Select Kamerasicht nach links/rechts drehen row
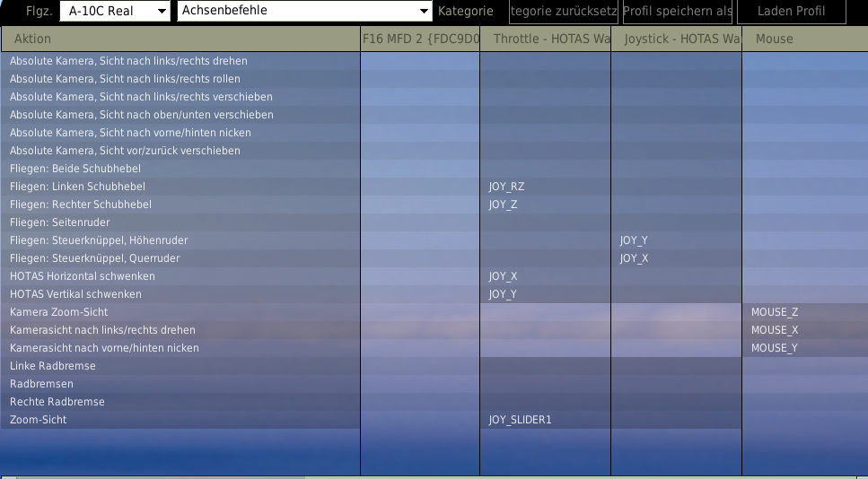868x479 pixels. (180, 330)
